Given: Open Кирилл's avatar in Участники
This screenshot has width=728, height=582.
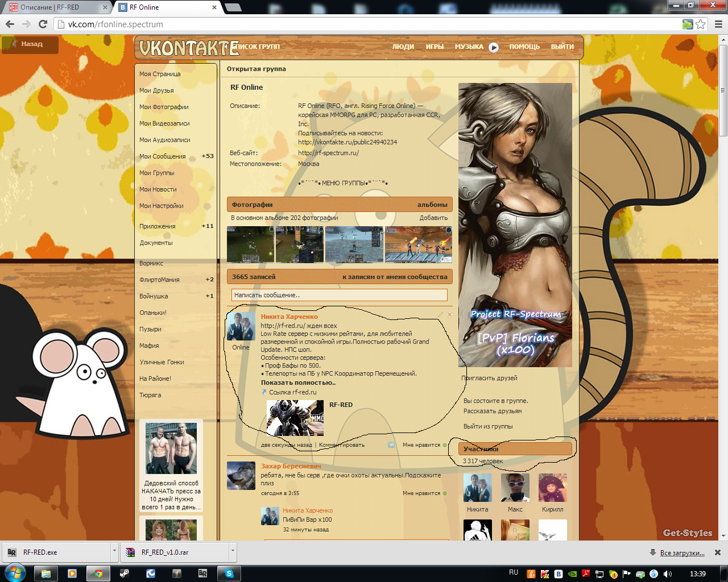Looking at the screenshot, I should (x=553, y=488).
